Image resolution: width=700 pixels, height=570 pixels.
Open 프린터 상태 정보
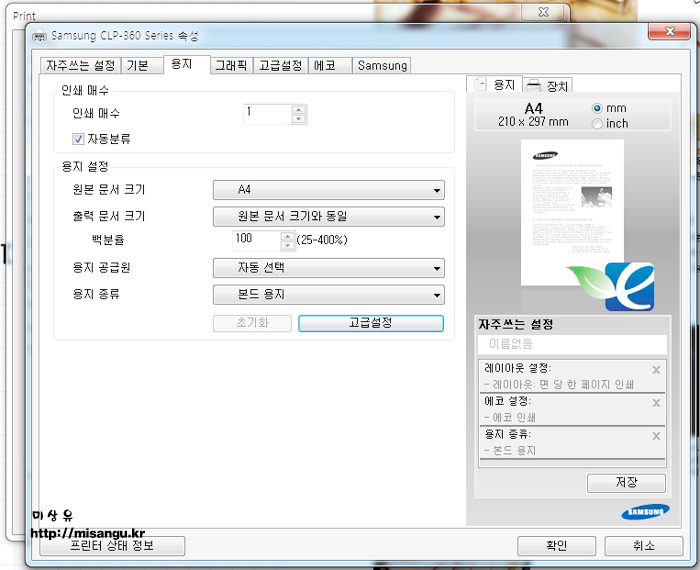click(112, 546)
